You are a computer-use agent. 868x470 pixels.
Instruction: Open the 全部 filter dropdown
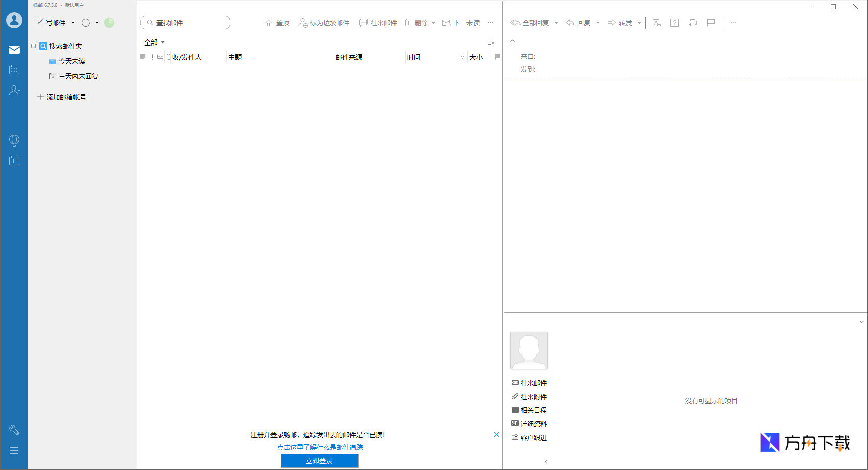pos(154,42)
